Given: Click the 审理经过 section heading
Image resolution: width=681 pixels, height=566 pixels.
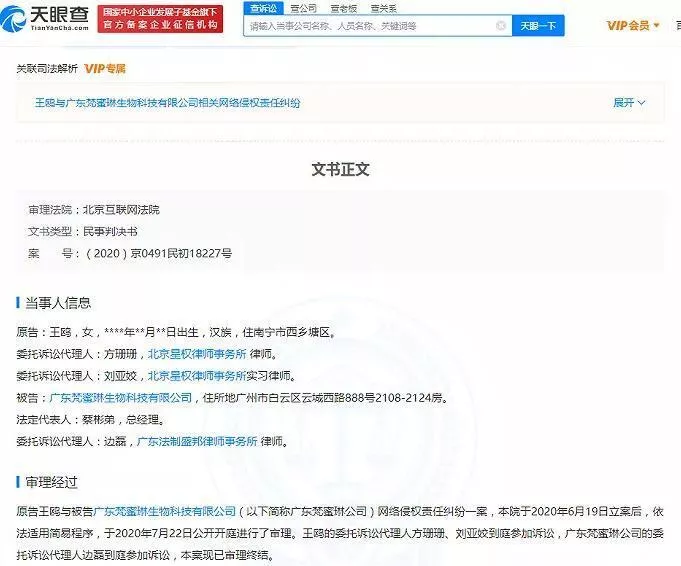Looking at the screenshot, I should 51,482.
